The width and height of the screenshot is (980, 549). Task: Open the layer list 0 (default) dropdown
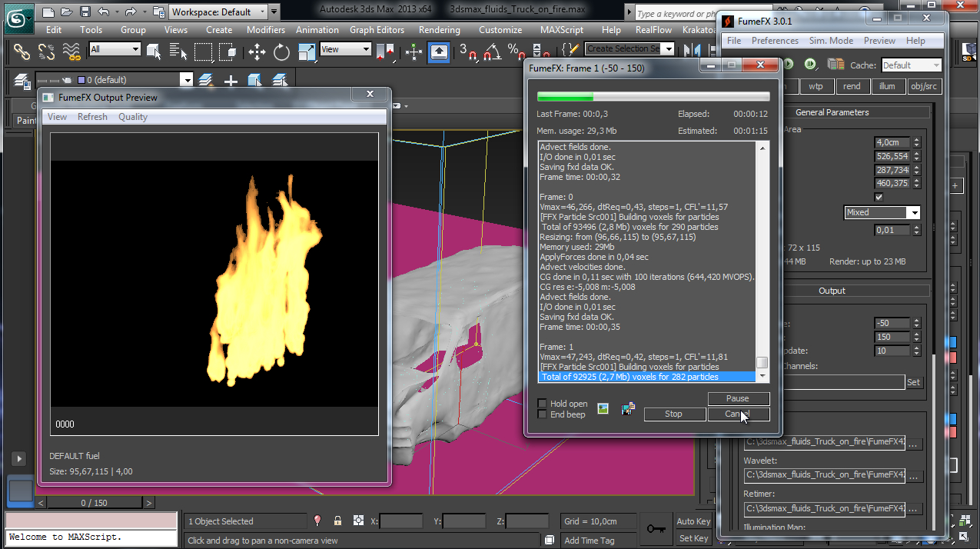pyautogui.click(x=186, y=80)
